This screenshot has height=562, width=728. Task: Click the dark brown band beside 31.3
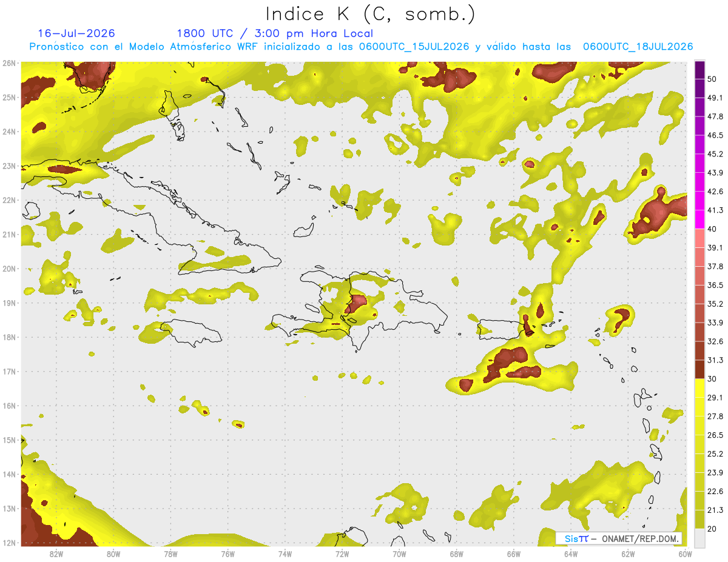(699, 369)
